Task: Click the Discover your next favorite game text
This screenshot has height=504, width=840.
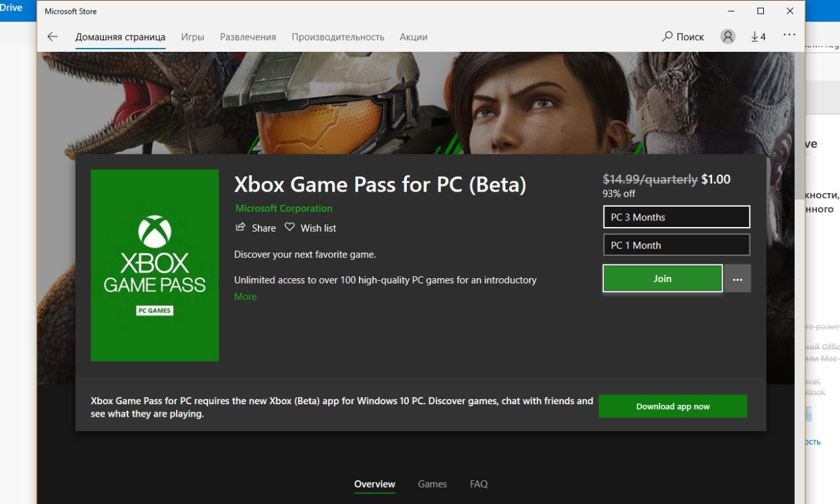Action: point(305,254)
